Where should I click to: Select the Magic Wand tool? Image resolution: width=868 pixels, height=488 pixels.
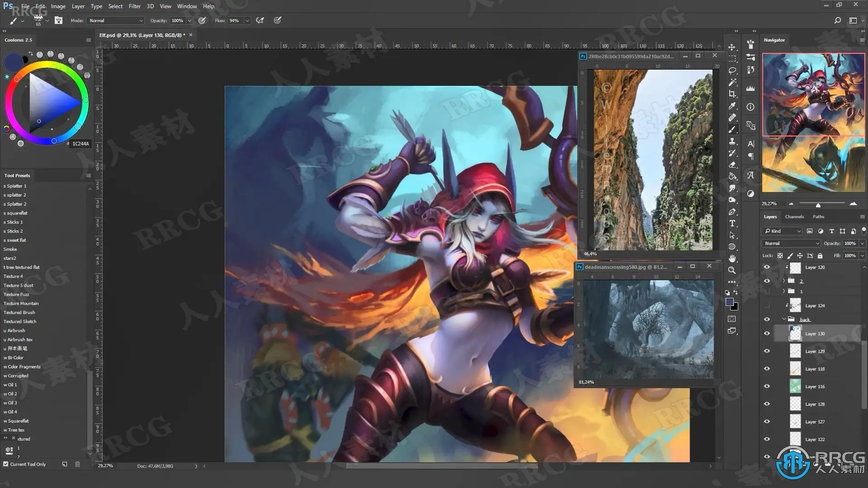(732, 83)
